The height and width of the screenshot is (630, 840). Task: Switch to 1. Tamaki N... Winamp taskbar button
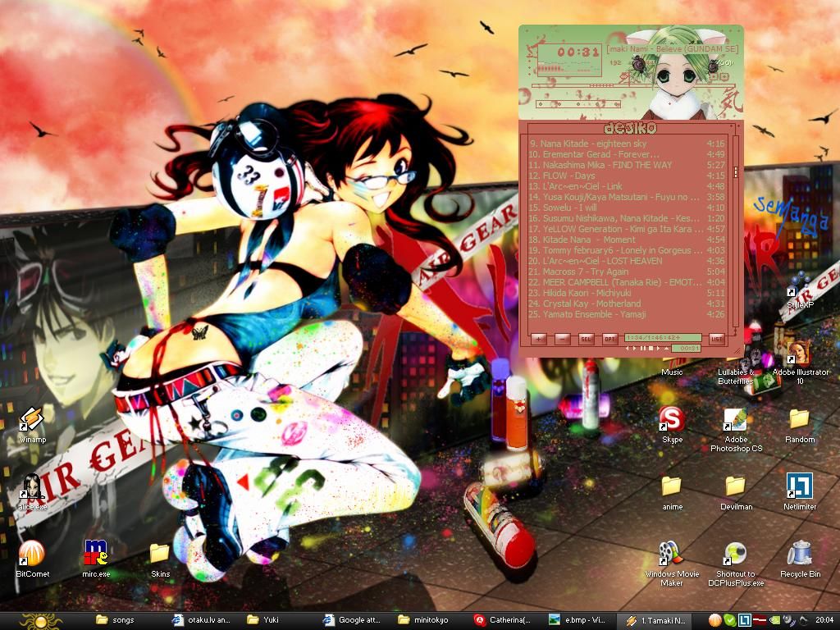click(x=655, y=621)
